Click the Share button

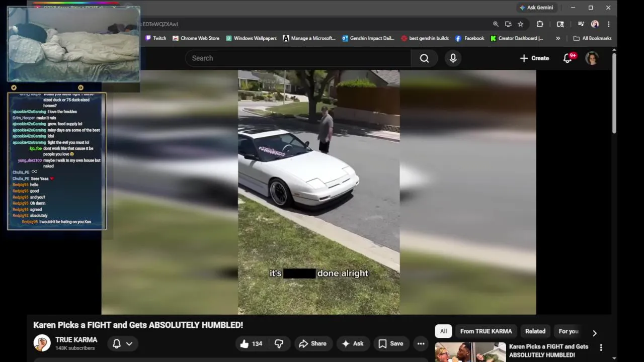click(312, 343)
